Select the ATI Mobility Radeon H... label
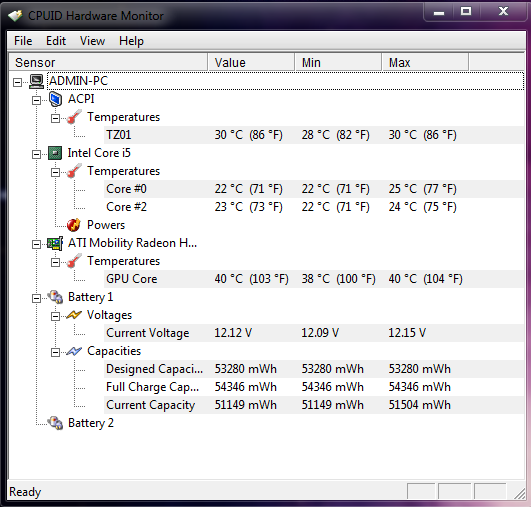The width and height of the screenshot is (531, 507). (x=132, y=243)
